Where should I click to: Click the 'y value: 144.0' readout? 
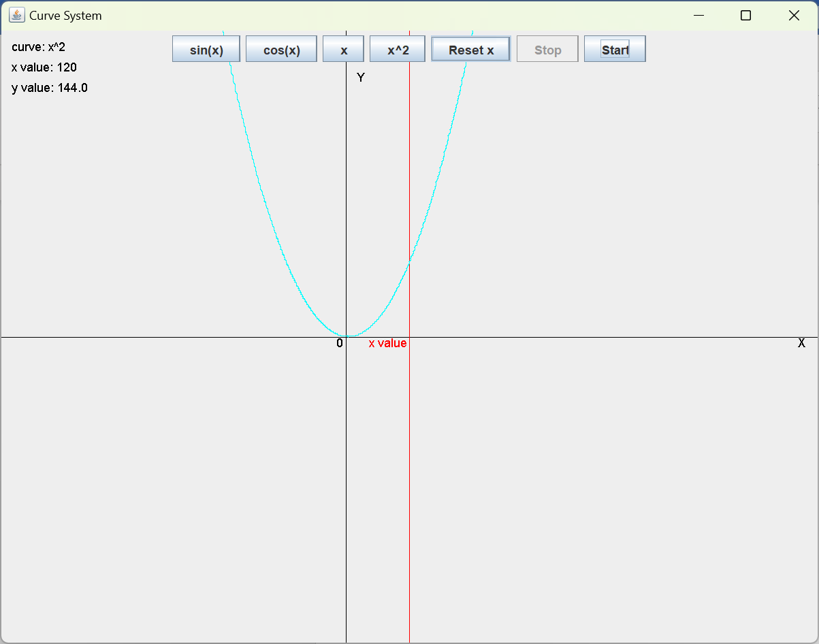50,88
